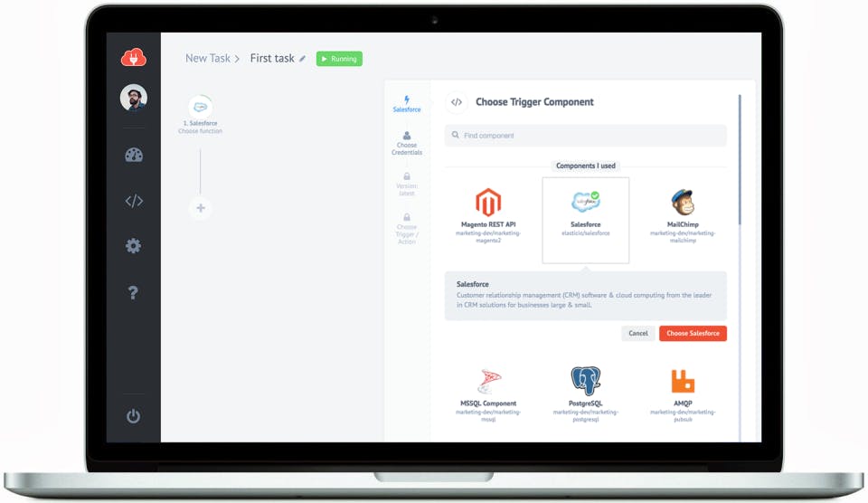
Task: Open the dashboard gauge icon in sidebar
Action: point(134,155)
